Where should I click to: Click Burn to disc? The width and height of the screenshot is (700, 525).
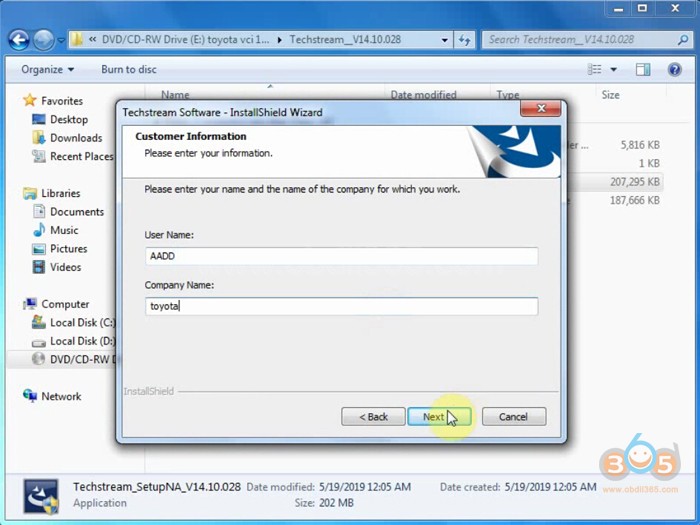click(x=129, y=70)
